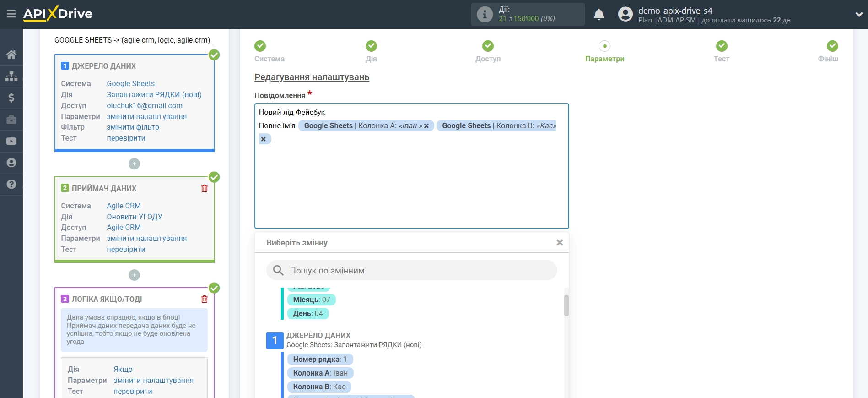
Task: Remove the Колонка B variable tag
Action: coord(264,139)
